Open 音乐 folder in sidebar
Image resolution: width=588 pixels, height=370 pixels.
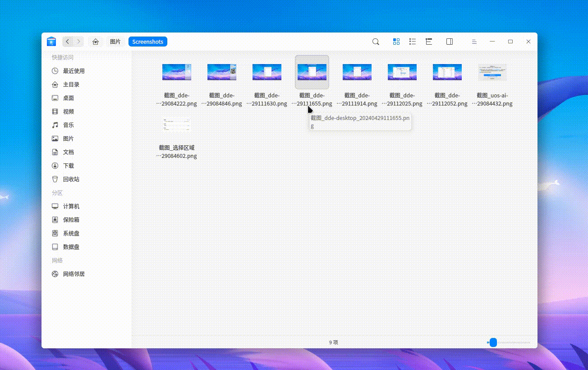coord(87,125)
